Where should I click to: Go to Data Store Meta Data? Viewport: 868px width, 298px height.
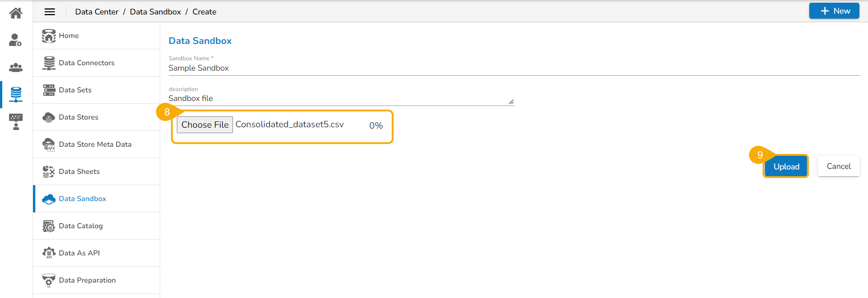click(x=95, y=144)
